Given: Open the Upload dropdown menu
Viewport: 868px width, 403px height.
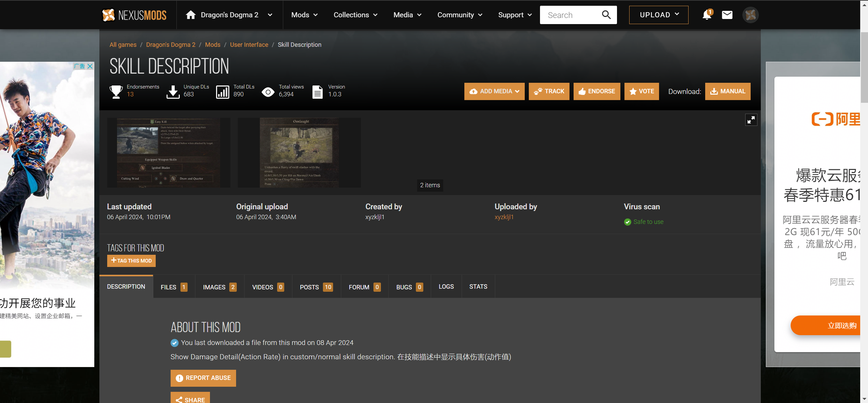Looking at the screenshot, I should coord(658,15).
